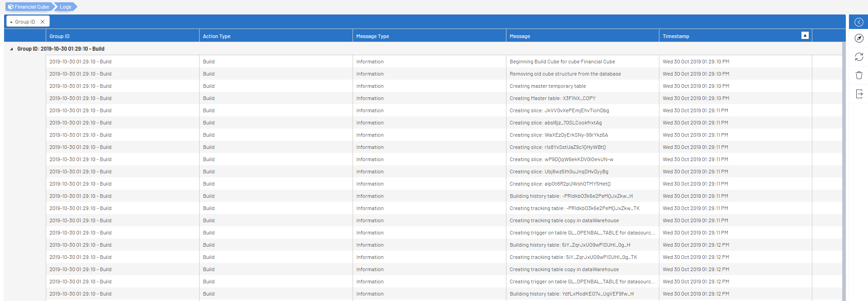Viewport: 868px width, 301px height.
Task: Collapse the Group ID 2019-10-30 Build group
Action: point(11,49)
